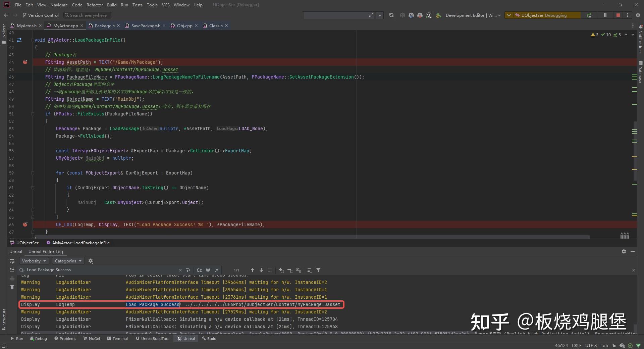Image resolution: width=644 pixels, height=349 pixels.
Task: Open the Refactor menu
Action: click(x=95, y=5)
